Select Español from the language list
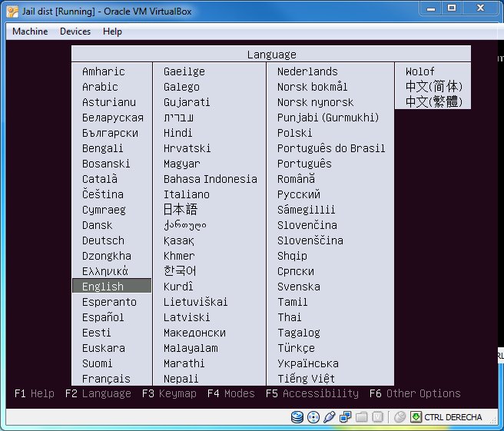The image size is (504, 431). coord(103,317)
